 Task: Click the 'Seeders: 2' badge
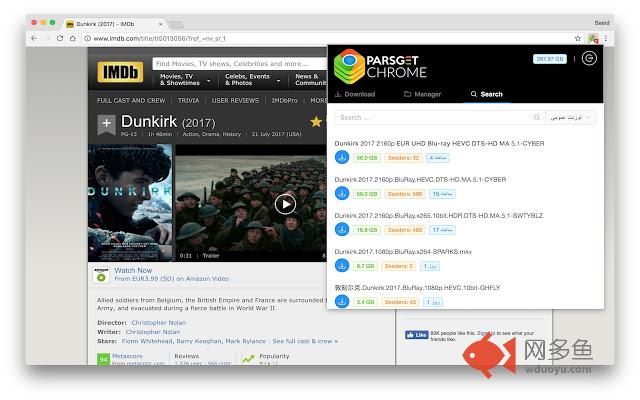click(x=398, y=266)
